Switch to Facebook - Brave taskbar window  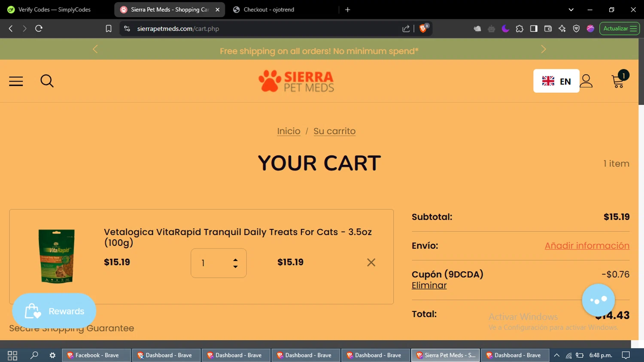click(x=97, y=355)
